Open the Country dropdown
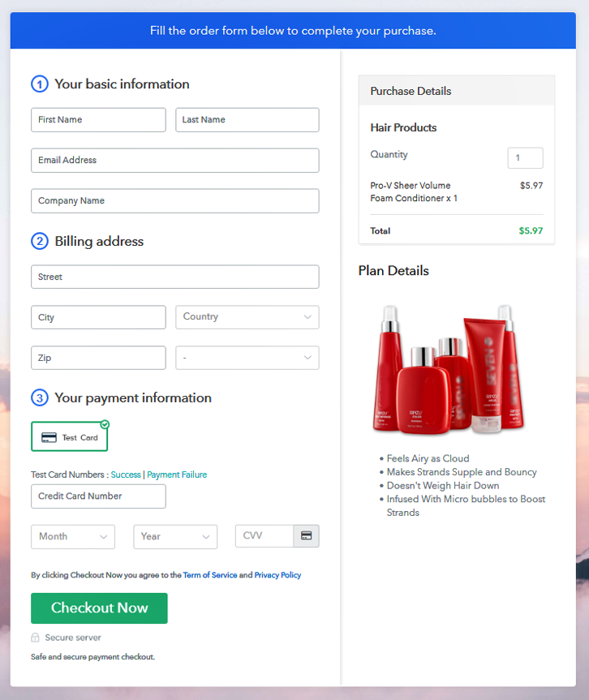Viewport: 589px width, 700px height. 247,317
